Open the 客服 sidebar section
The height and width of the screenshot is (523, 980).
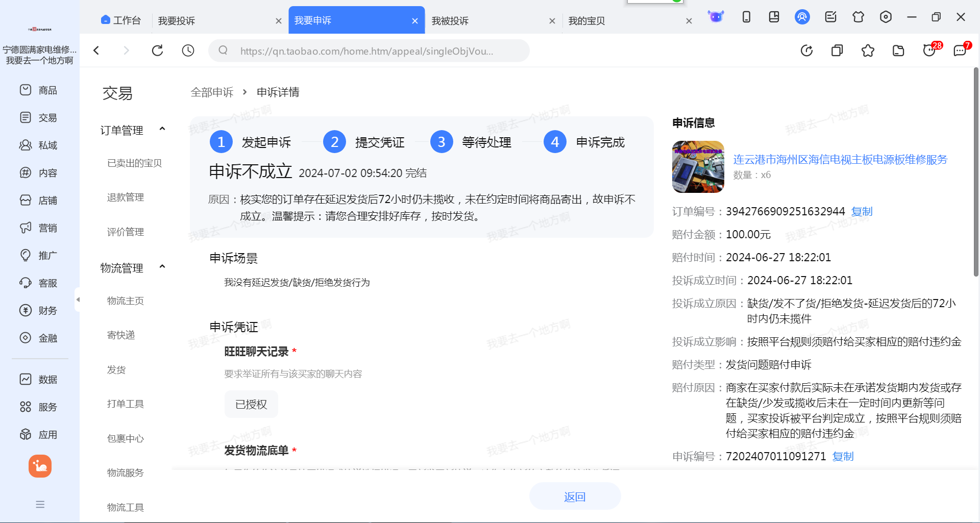(x=39, y=283)
